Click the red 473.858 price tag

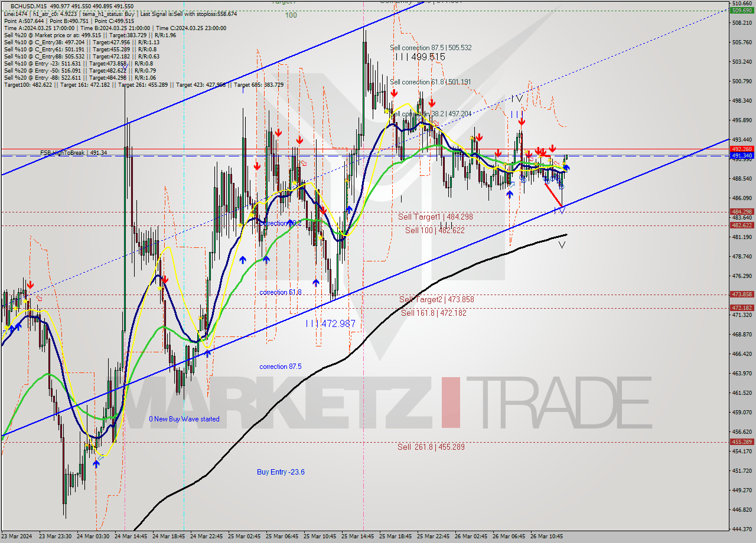tap(742, 294)
